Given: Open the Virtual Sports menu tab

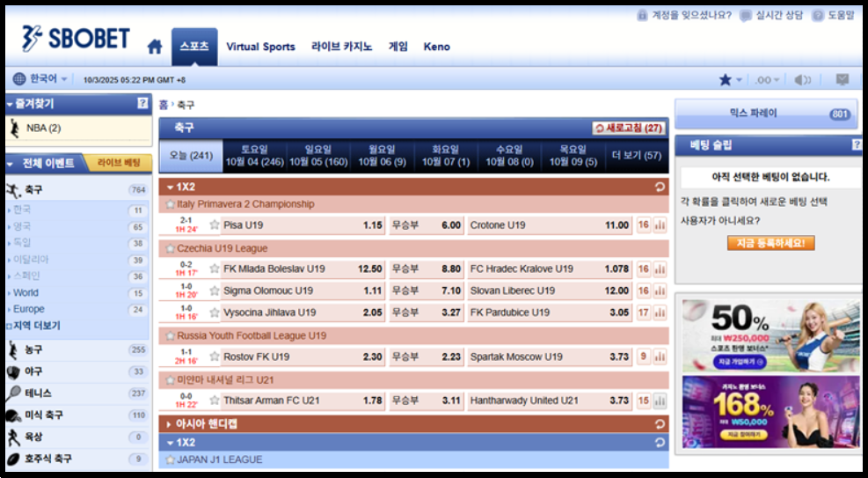Looking at the screenshot, I should click(x=260, y=47).
